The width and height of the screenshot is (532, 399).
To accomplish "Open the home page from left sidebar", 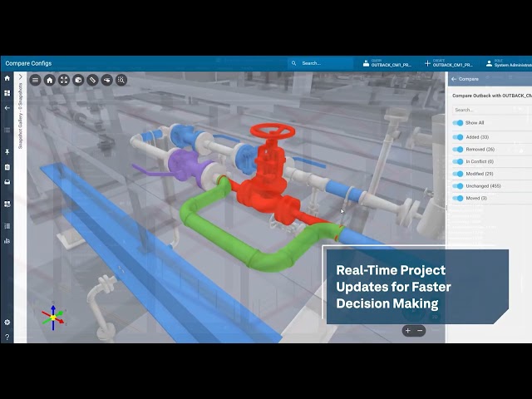I will tap(7, 78).
